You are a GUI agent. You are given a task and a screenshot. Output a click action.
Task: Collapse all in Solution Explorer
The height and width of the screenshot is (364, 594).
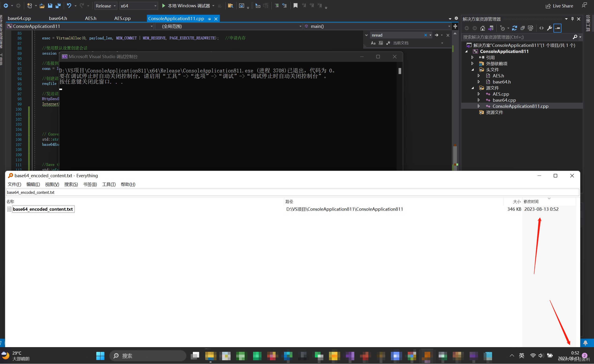[x=522, y=28]
